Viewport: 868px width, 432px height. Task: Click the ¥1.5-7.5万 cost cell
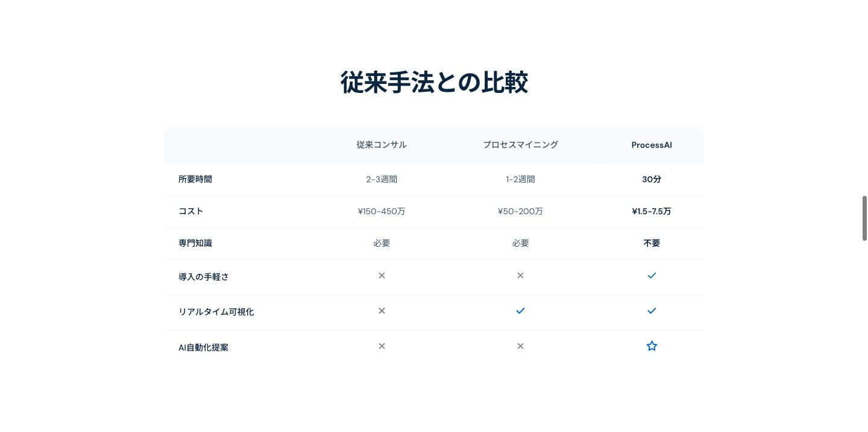(x=652, y=211)
